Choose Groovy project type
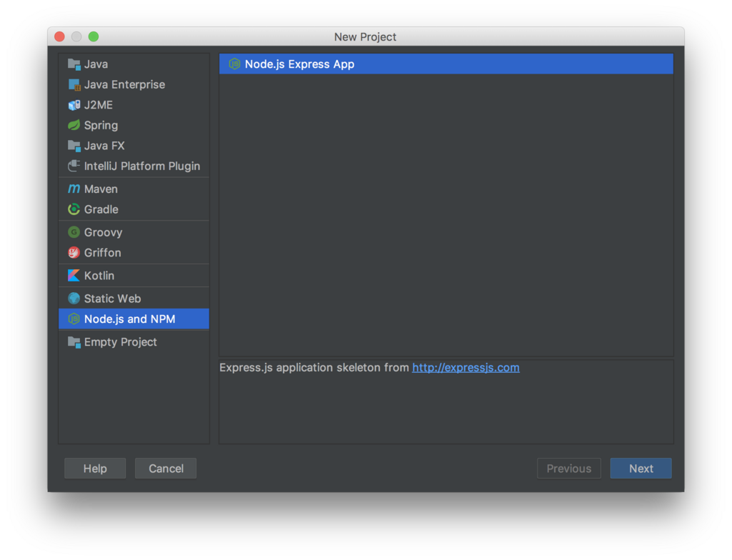 (x=134, y=232)
